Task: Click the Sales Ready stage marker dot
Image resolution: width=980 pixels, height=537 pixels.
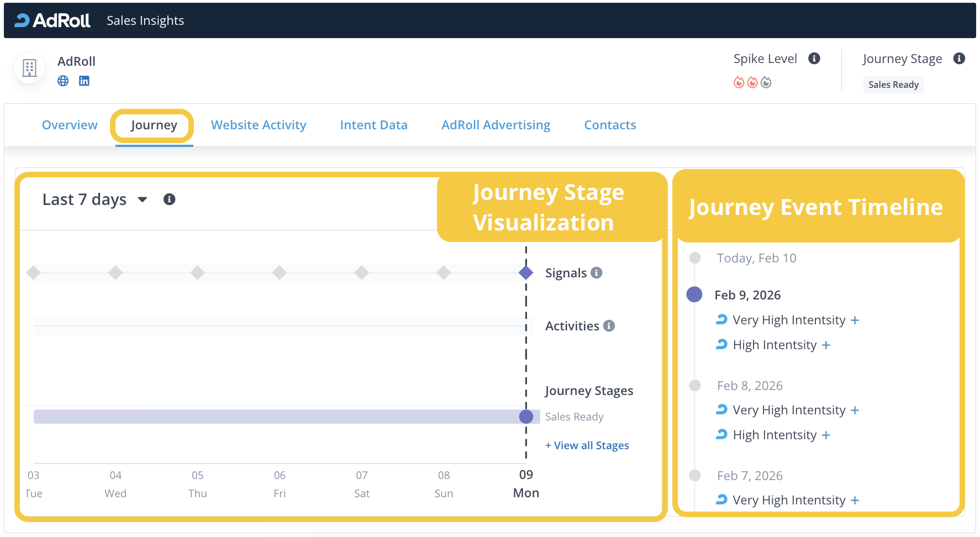Action: pyautogui.click(x=526, y=417)
